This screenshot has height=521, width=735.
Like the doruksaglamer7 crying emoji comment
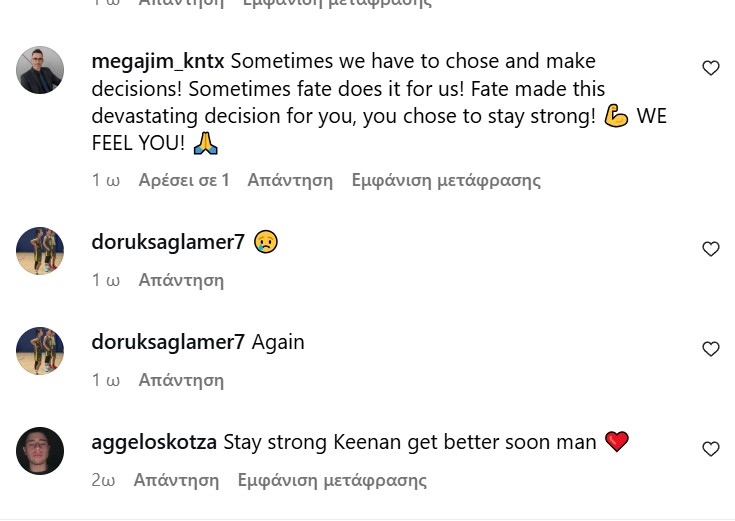(711, 249)
